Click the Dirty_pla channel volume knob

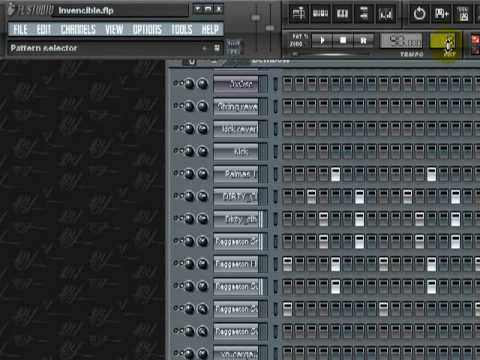[203, 219]
